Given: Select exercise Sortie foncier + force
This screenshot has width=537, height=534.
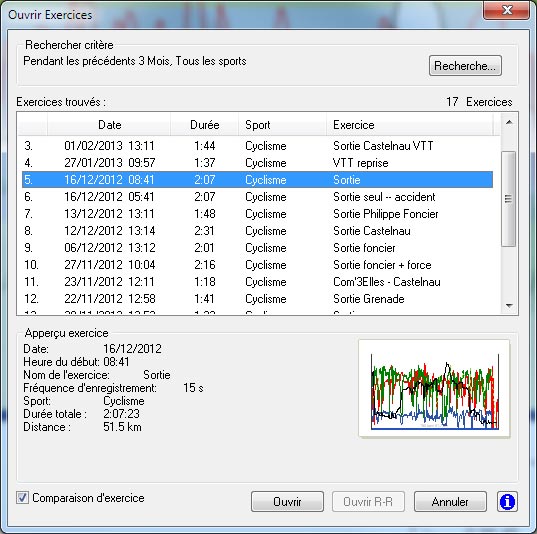Looking at the screenshot, I should coord(382,265).
